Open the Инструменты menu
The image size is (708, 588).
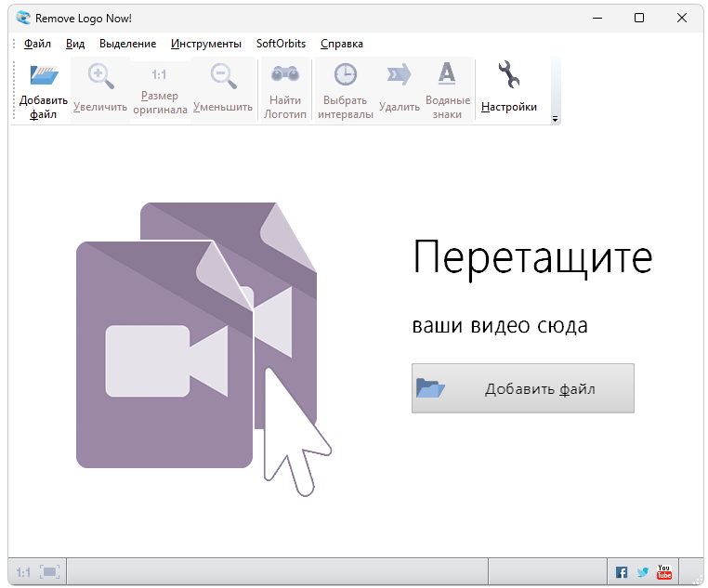pos(205,44)
